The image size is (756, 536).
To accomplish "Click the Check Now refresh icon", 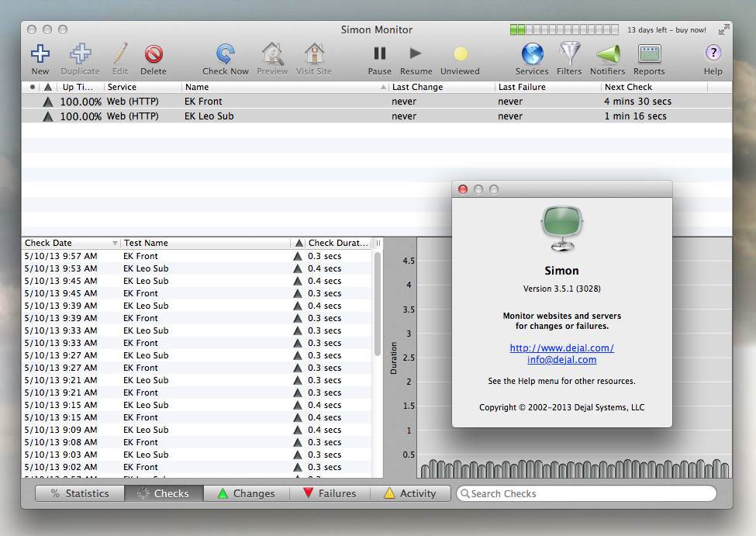I will coord(225,54).
